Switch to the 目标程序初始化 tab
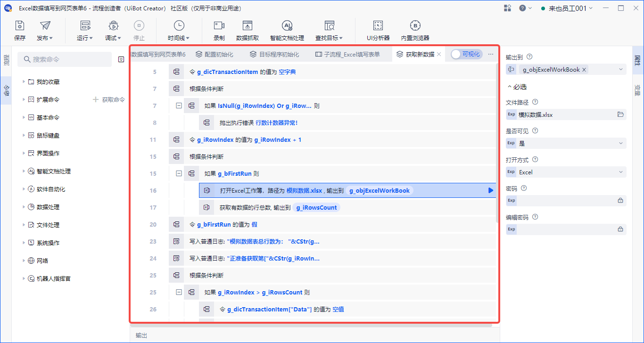 pos(274,54)
